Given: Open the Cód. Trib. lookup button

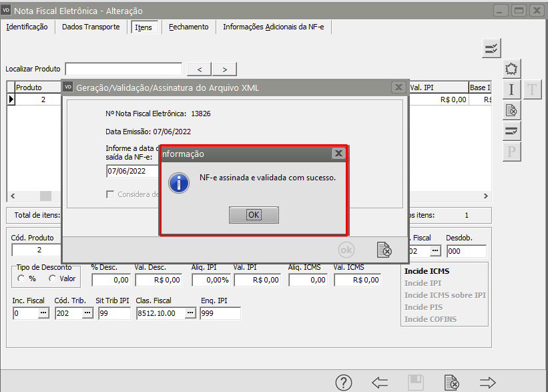Looking at the screenshot, I should click(87, 313).
